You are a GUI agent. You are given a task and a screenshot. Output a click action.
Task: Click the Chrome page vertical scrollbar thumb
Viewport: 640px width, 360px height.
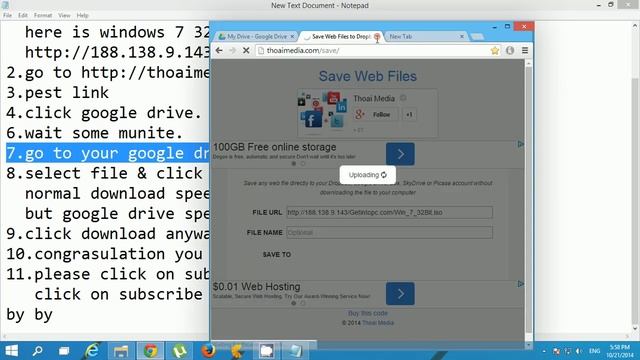529,200
